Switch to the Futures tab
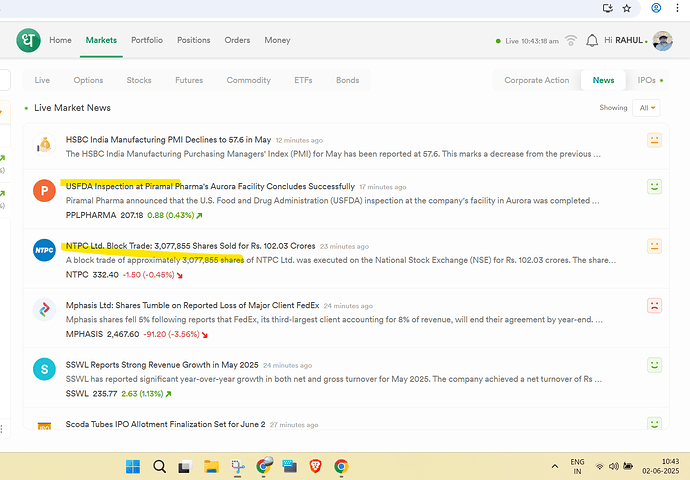This screenshot has width=690, height=480. pyautogui.click(x=189, y=80)
